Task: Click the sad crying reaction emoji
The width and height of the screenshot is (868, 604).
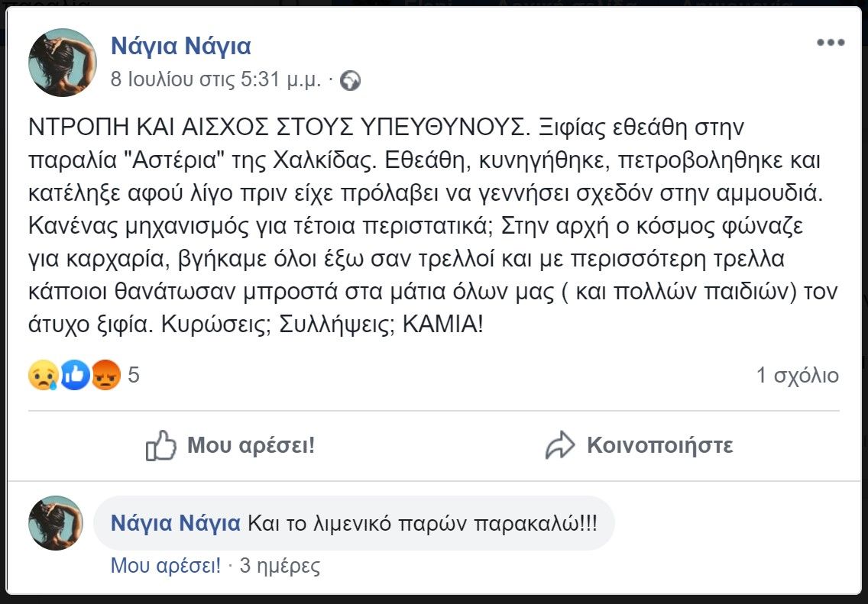Action: click(43, 376)
